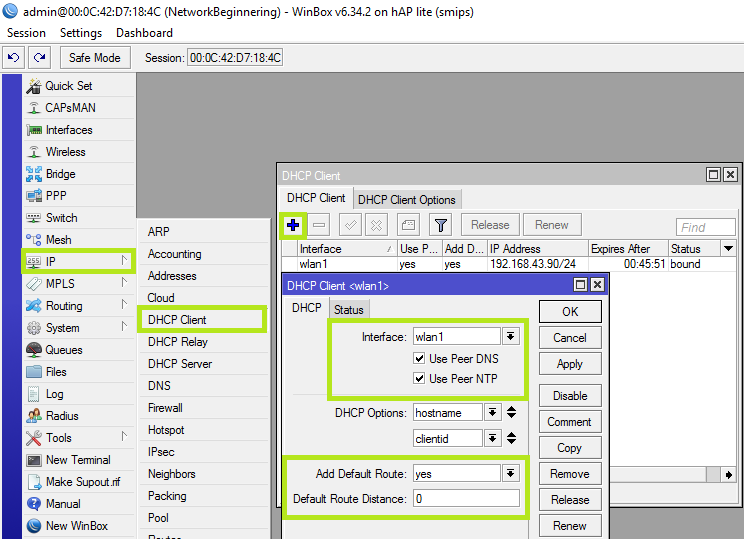Click the blue plus Add button in DHCP Client
Image resolution: width=744 pixels, height=539 pixels.
[293, 225]
